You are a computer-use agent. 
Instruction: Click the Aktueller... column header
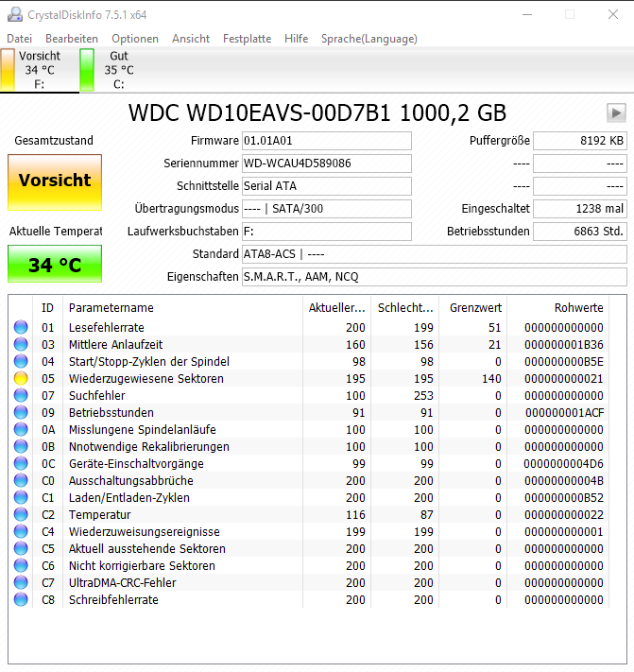coord(336,308)
